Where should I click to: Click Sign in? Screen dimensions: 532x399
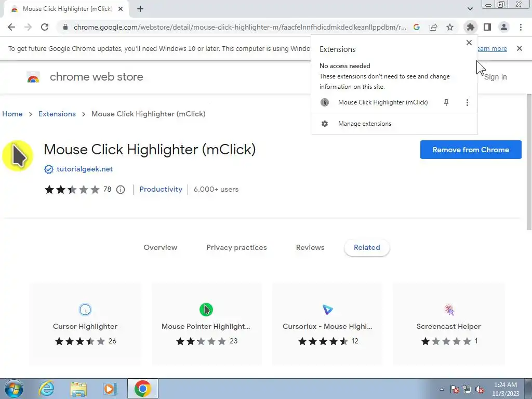[495, 77]
